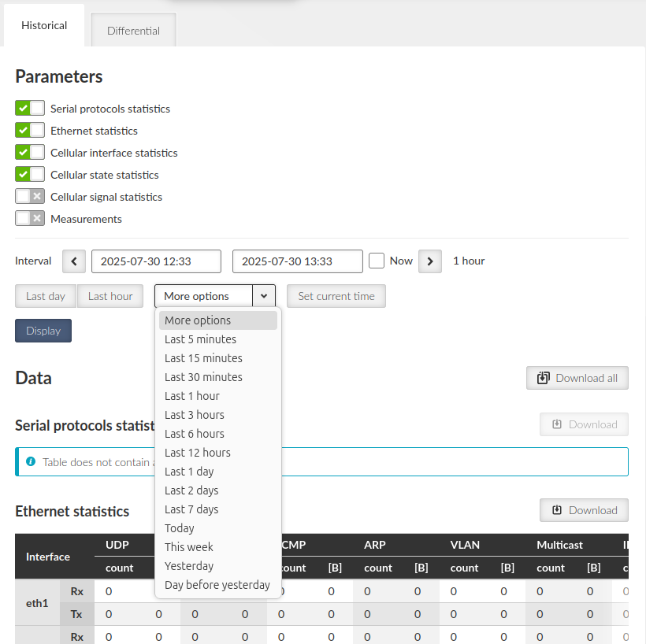Click the Set current time button
Viewport: 646px width, 644px height.
336,296
